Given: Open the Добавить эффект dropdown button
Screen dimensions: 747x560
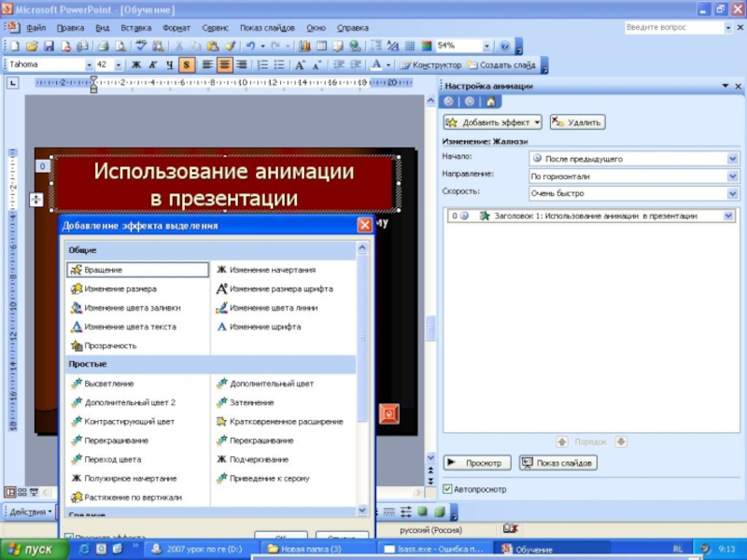Looking at the screenshot, I should 493,122.
